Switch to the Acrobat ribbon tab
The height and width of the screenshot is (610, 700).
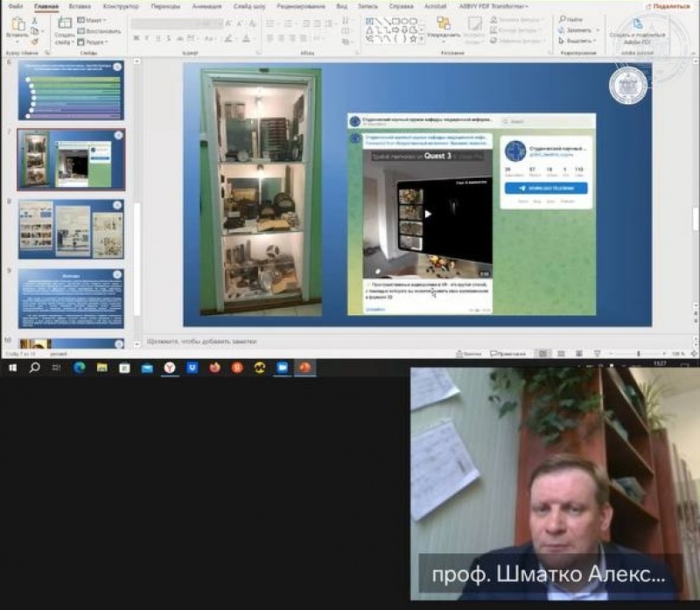click(435, 6)
